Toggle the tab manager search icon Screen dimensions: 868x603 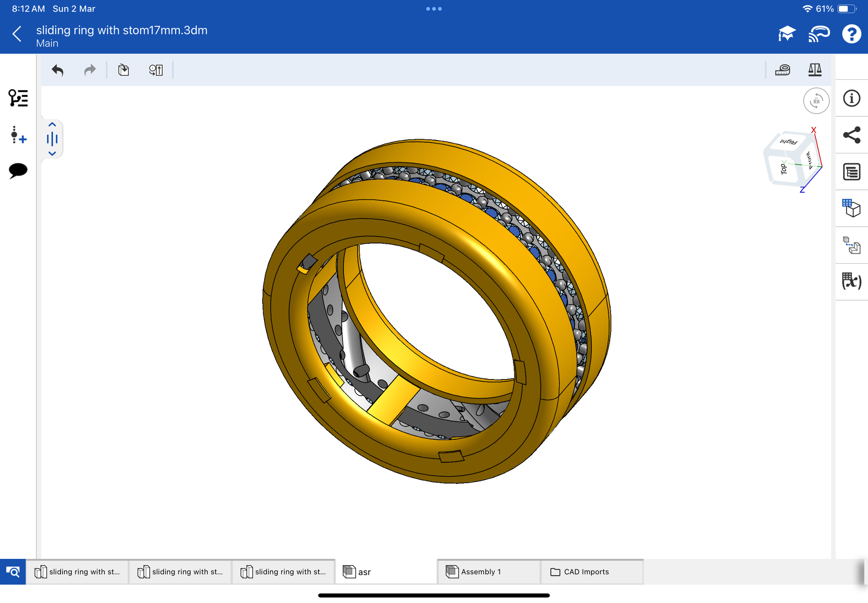point(13,572)
